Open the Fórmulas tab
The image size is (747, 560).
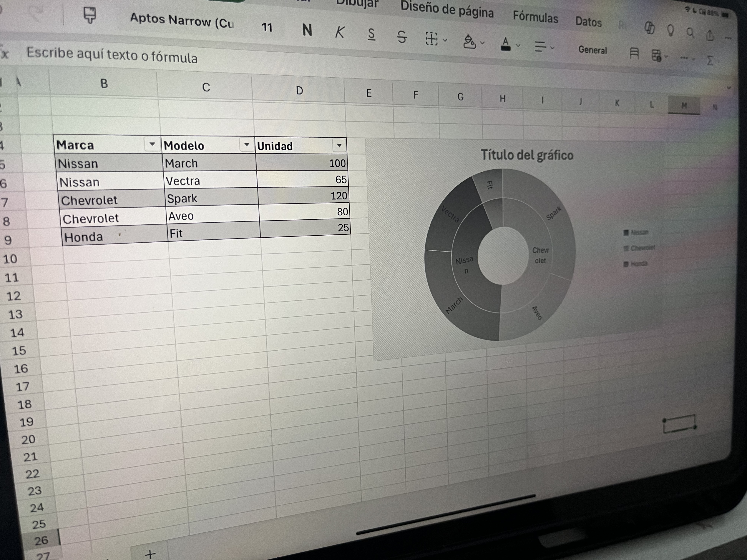coord(535,17)
